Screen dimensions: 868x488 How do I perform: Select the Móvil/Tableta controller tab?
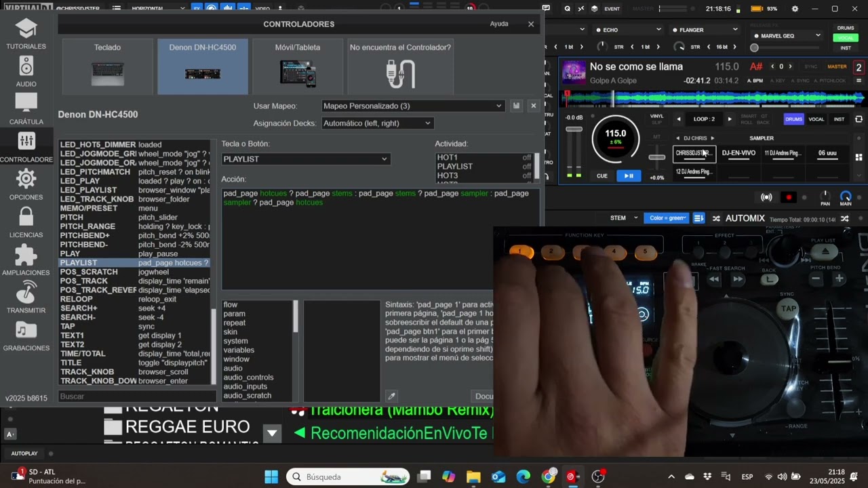(x=298, y=66)
